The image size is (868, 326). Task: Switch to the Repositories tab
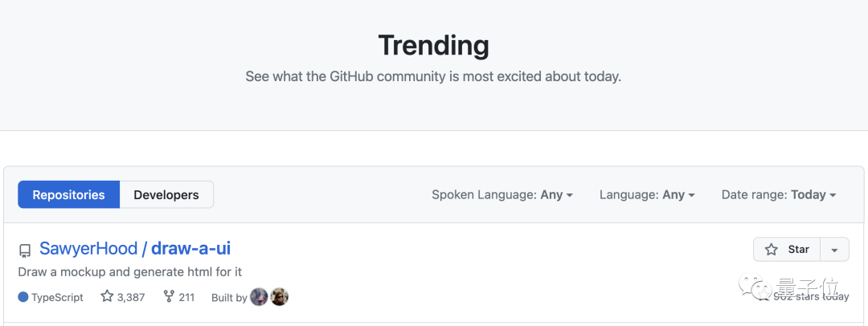click(x=68, y=195)
